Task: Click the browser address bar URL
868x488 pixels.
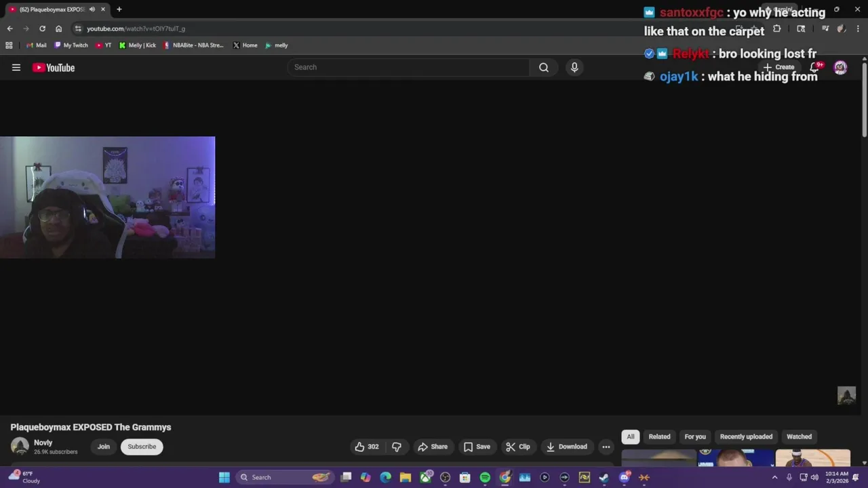Action: coord(136,28)
